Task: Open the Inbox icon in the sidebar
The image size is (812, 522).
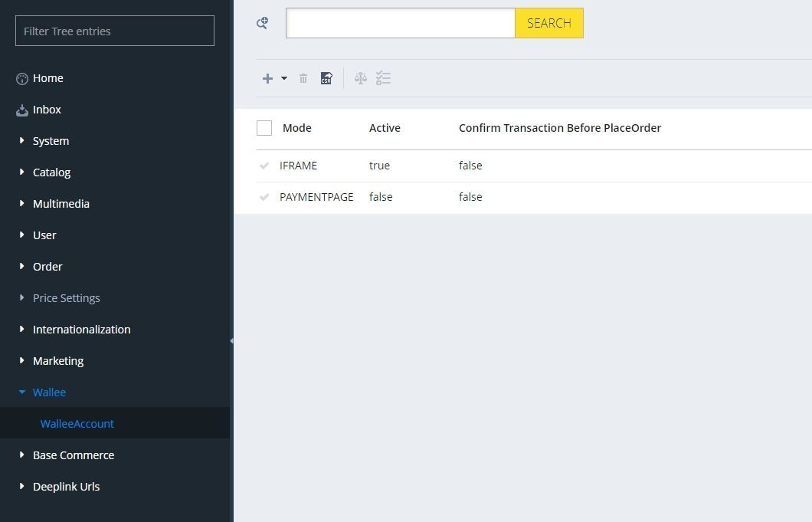Action: (x=21, y=110)
